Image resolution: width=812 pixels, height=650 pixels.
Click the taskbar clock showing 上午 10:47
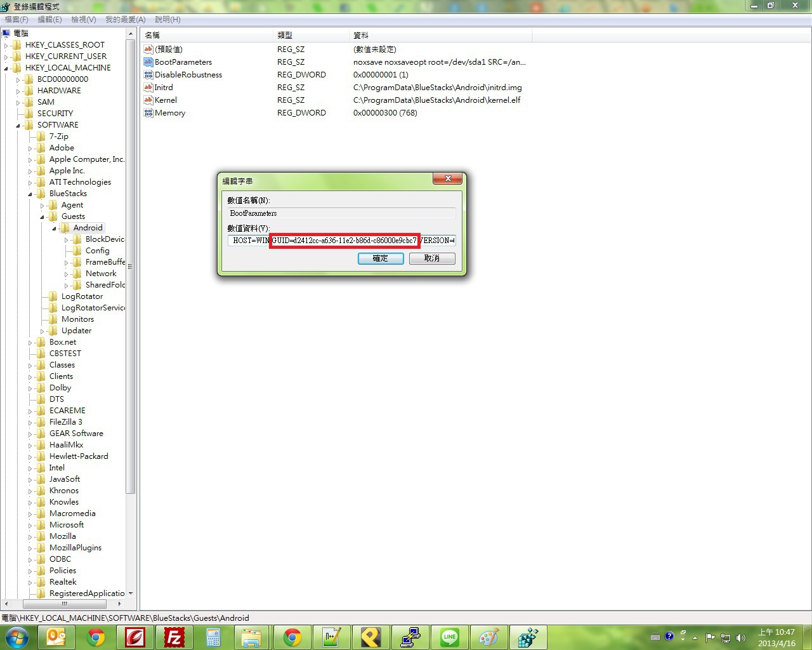pyautogui.click(x=776, y=637)
